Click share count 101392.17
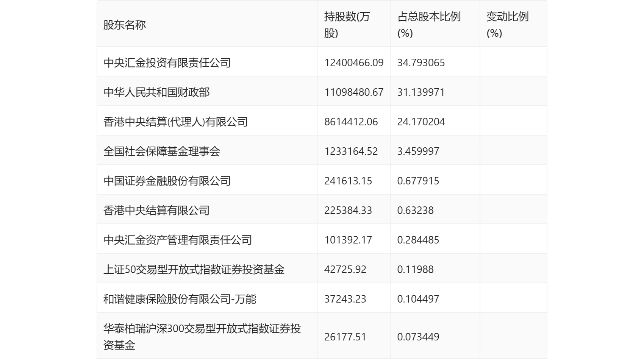This screenshot has width=644, height=359. 348,240
